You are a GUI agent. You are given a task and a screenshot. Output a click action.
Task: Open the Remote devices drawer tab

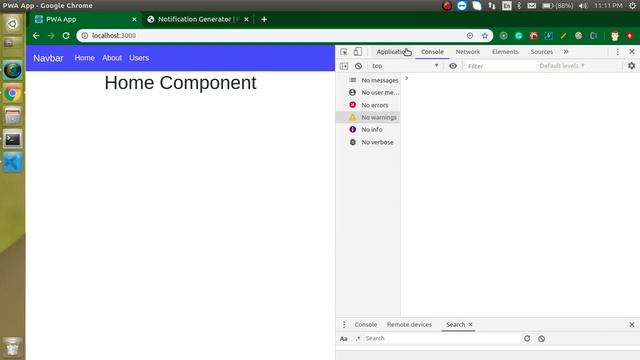pos(409,324)
